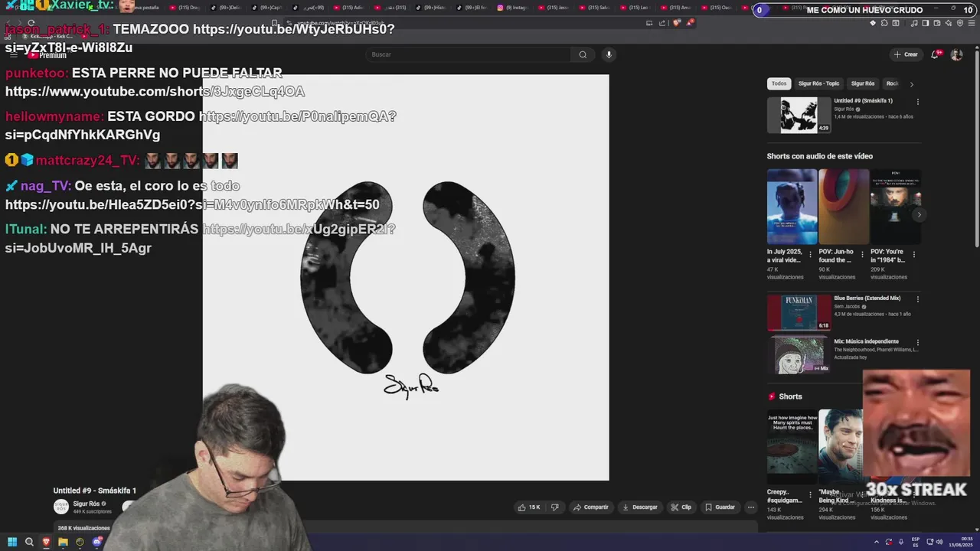Image resolution: width=980 pixels, height=551 pixels.
Task: Open the YouTube account avatar menu
Action: [956, 54]
